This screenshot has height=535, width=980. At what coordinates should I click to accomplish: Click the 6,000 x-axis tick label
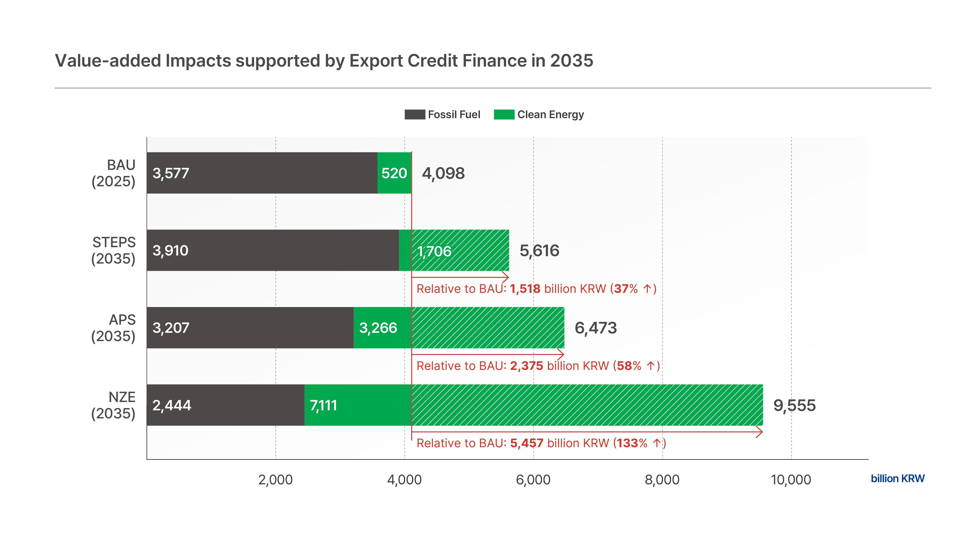[x=533, y=480]
